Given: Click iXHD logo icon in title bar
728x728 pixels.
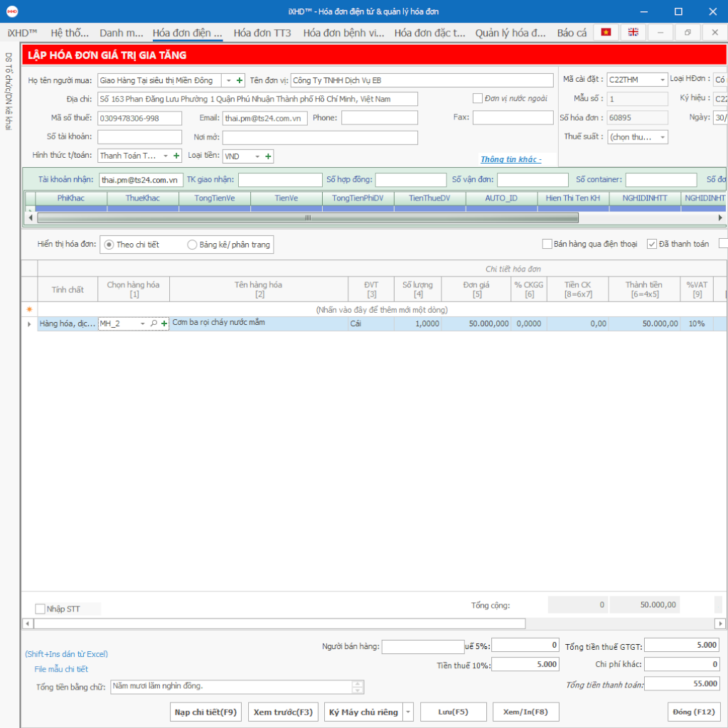Looking at the screenshot, I should click(x=11, y=11).
